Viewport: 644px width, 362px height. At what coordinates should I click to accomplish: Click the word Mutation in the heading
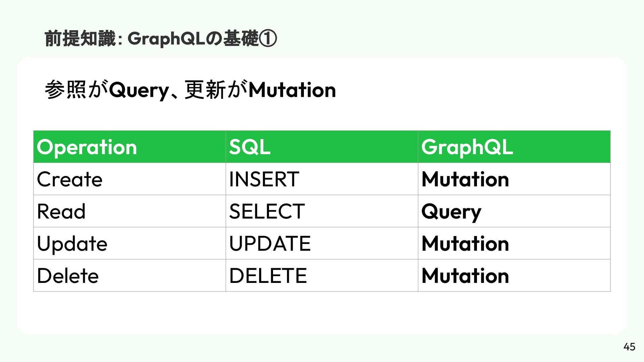point(292,90)
